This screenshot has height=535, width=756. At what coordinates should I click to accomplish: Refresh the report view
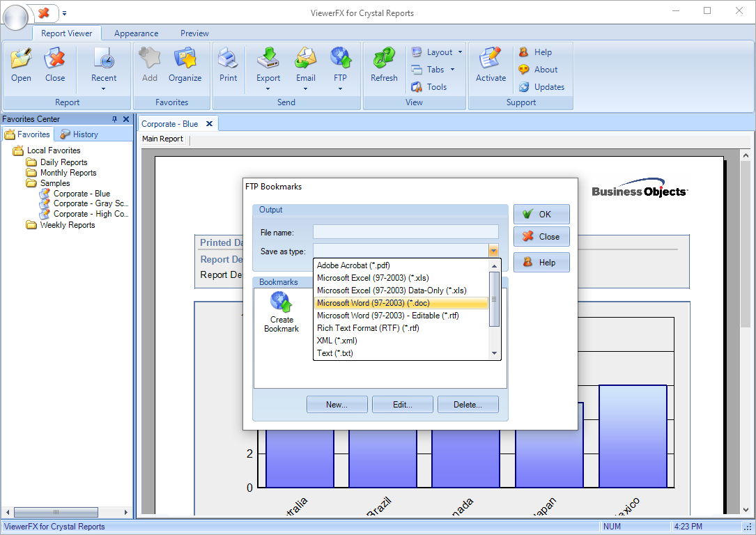coord(384,65)
